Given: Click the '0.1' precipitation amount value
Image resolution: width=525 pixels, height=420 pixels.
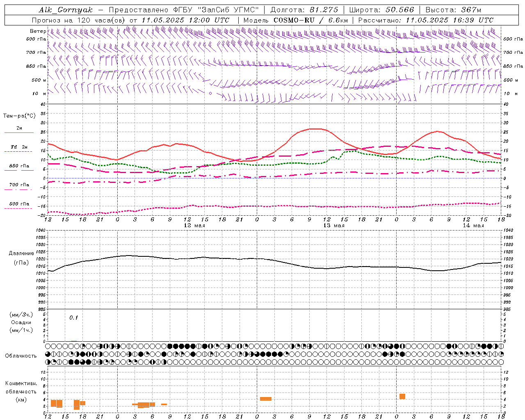Looking at the screenshot, I should pos(73,317).
